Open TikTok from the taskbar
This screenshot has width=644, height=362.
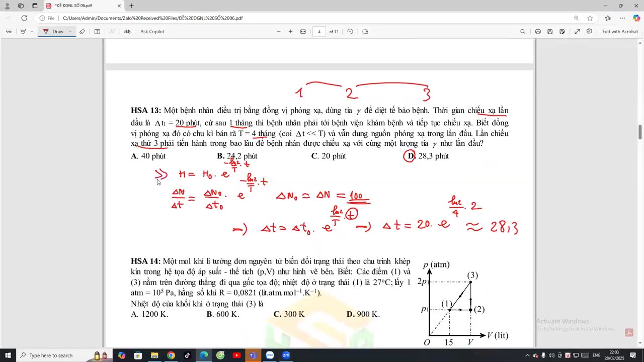pos(187,355)
